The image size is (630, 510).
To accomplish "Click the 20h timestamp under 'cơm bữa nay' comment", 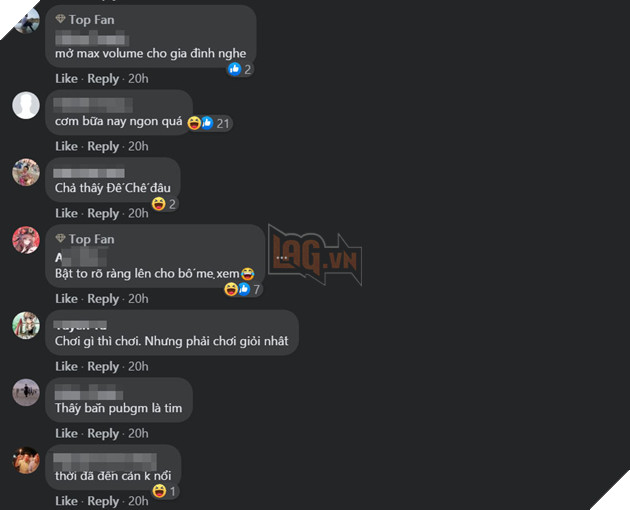I will [x=138, y=146].
